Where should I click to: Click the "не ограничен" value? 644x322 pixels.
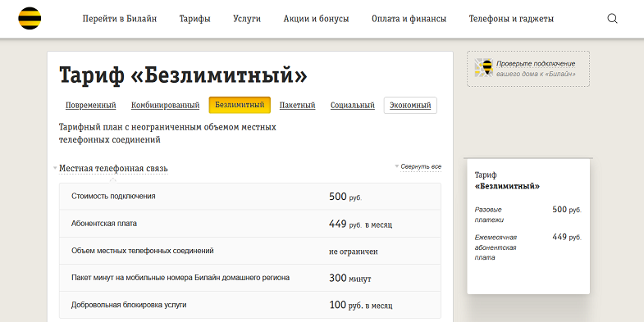tap(354, 252)
